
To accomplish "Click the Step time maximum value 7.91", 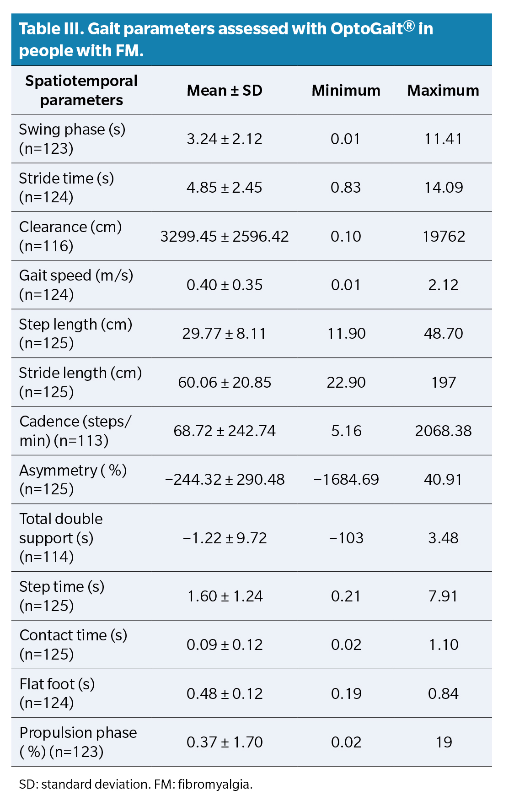I will 444,596.
